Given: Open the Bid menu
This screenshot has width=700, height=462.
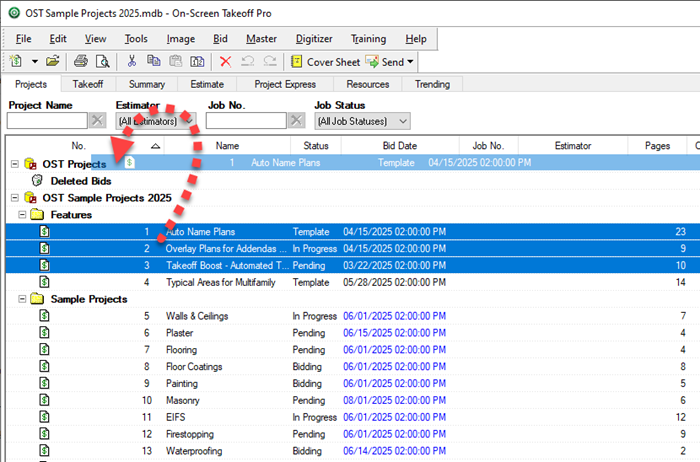Looking at the screenshot, I should 220,39.
